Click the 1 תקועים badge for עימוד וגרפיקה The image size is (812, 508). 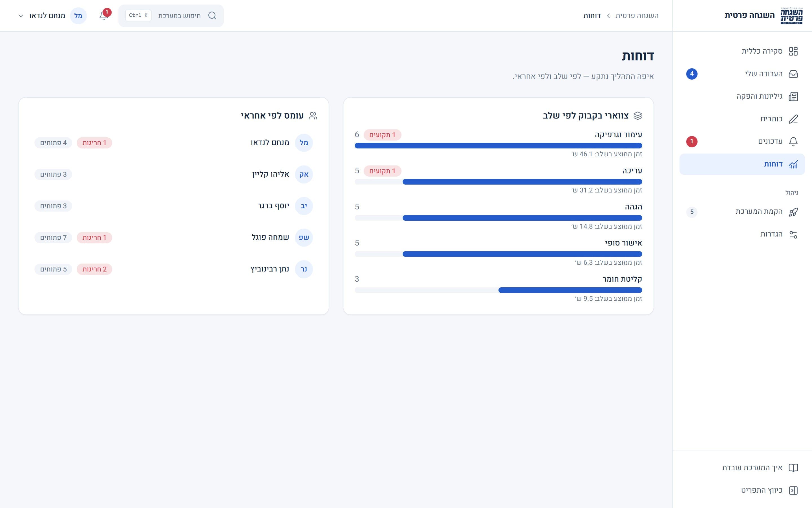coord(382,135)
